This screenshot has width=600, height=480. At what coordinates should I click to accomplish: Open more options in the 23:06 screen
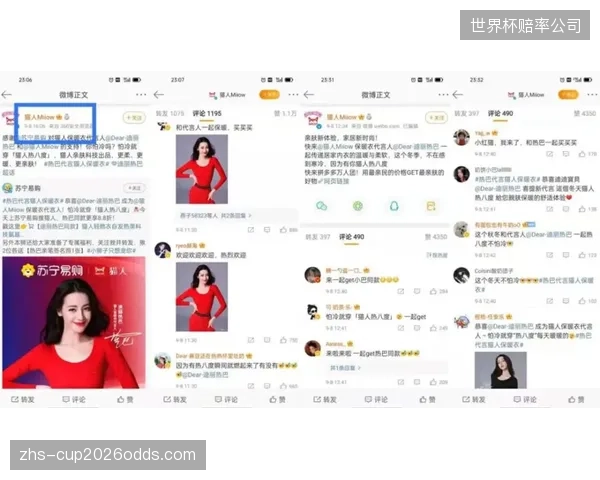[141, 95]
